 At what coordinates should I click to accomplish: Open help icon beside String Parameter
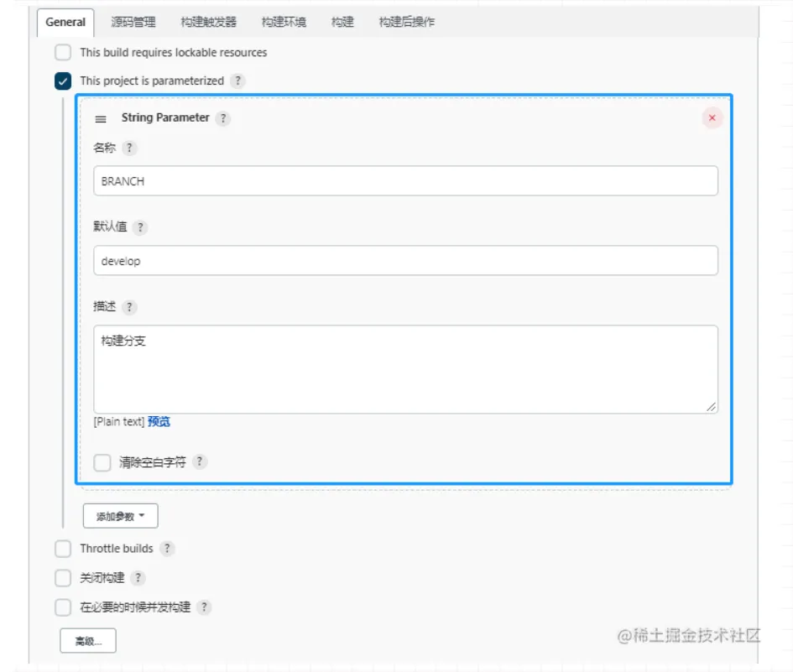[223, 118]
